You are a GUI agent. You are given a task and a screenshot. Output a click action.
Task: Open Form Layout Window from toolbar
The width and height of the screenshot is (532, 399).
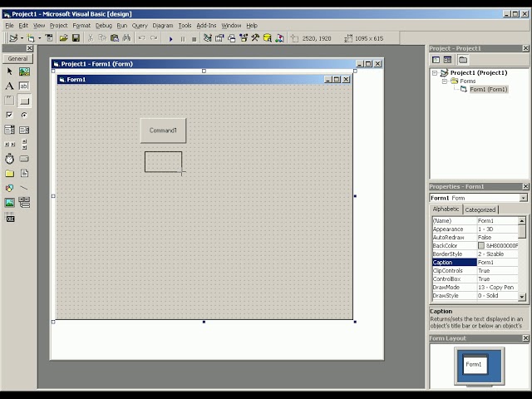pos(231,38)
